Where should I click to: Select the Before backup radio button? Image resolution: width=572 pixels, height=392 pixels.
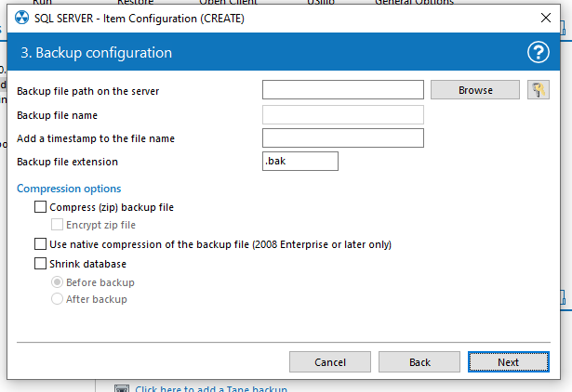58,282
